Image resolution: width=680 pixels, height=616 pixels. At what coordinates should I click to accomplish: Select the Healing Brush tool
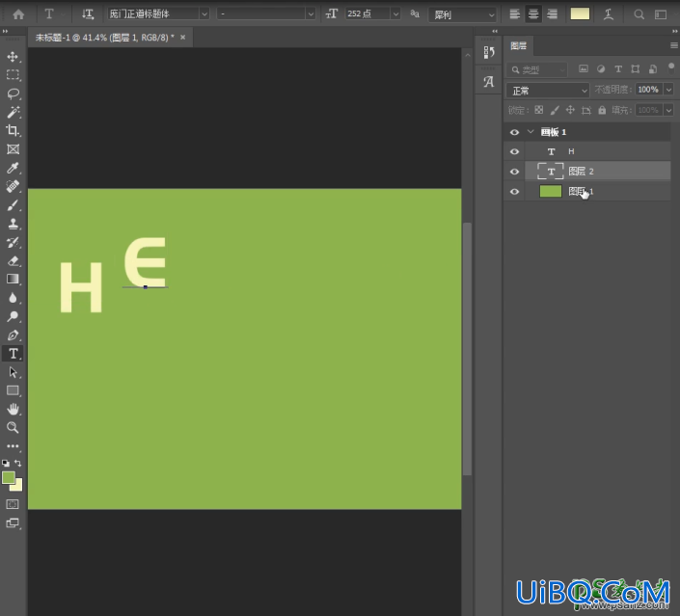tap(13, 186)
